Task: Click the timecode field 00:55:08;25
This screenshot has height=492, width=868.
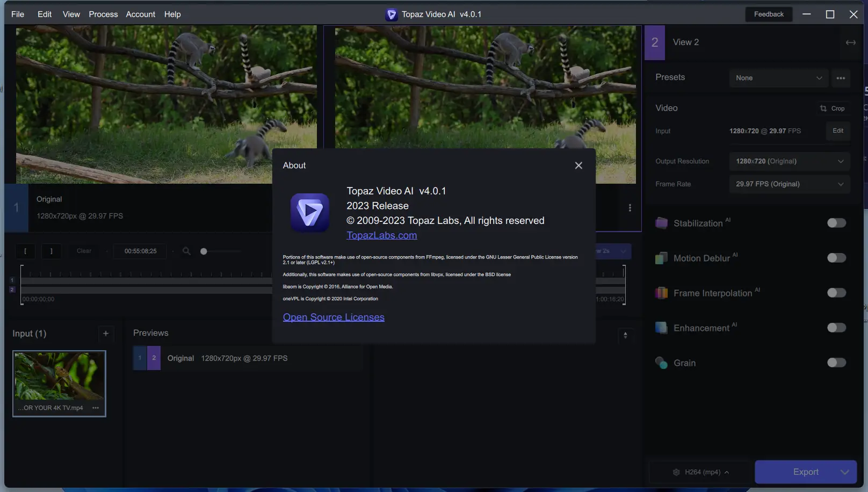Action: click(140, 251)
